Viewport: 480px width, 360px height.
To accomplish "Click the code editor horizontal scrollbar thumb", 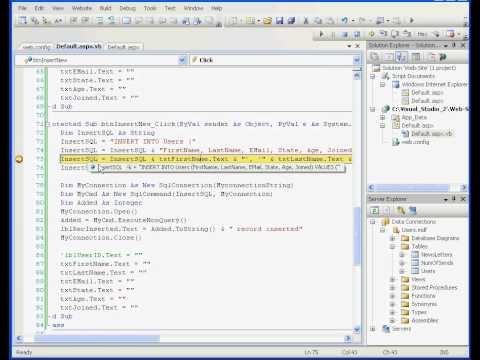I will [x=97, y=339].
